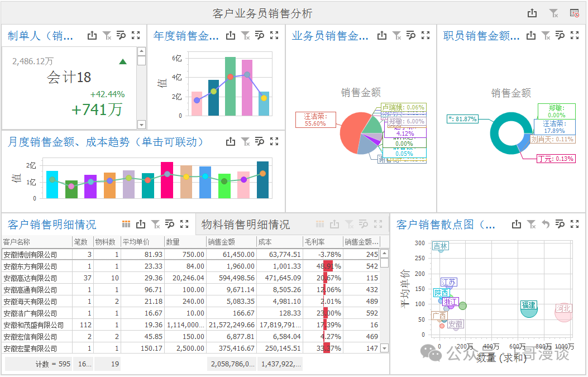
Task: Select the 福建 bubble in scatter chart
Action: pos(529,309)
